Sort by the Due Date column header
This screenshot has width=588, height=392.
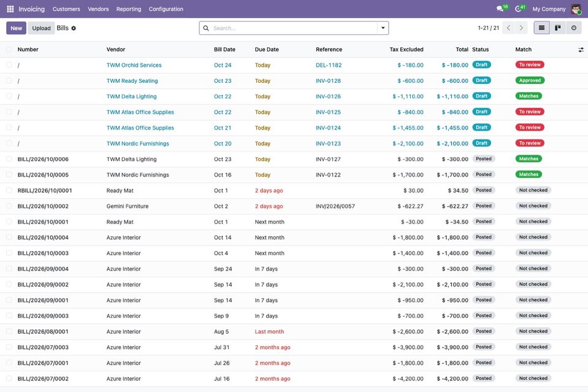tap(267, 50)
